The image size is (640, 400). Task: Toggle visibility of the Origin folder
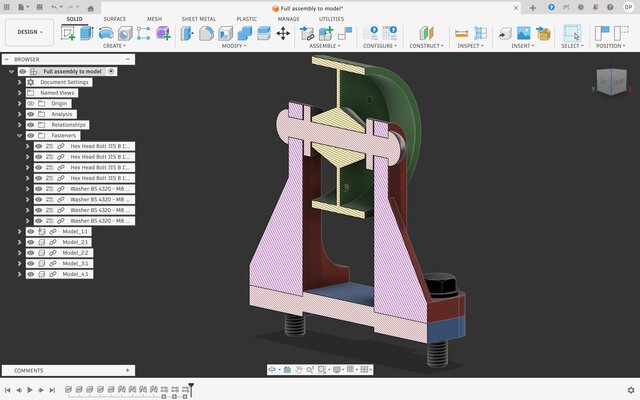tap(30, 103)
